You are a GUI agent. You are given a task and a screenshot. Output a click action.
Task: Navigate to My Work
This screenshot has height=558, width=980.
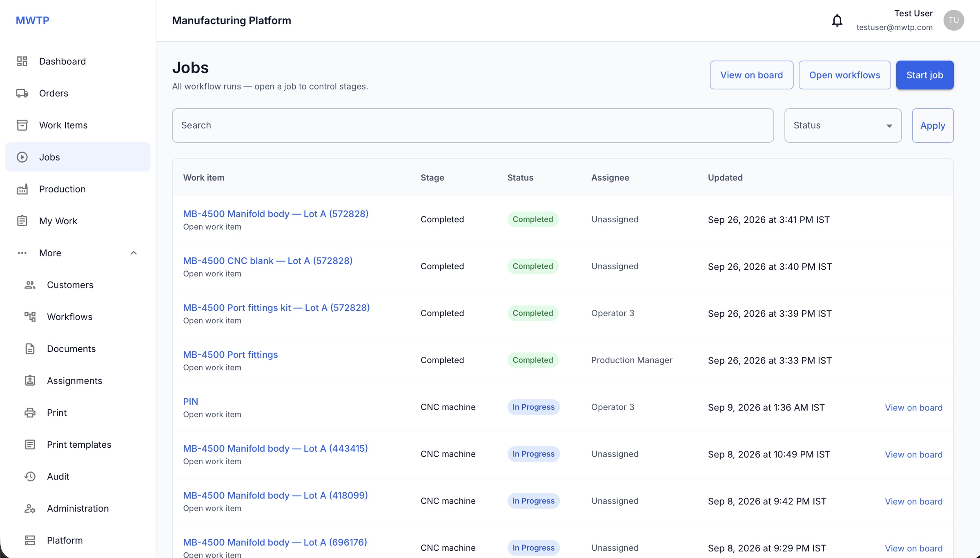[x=78, y=221]
